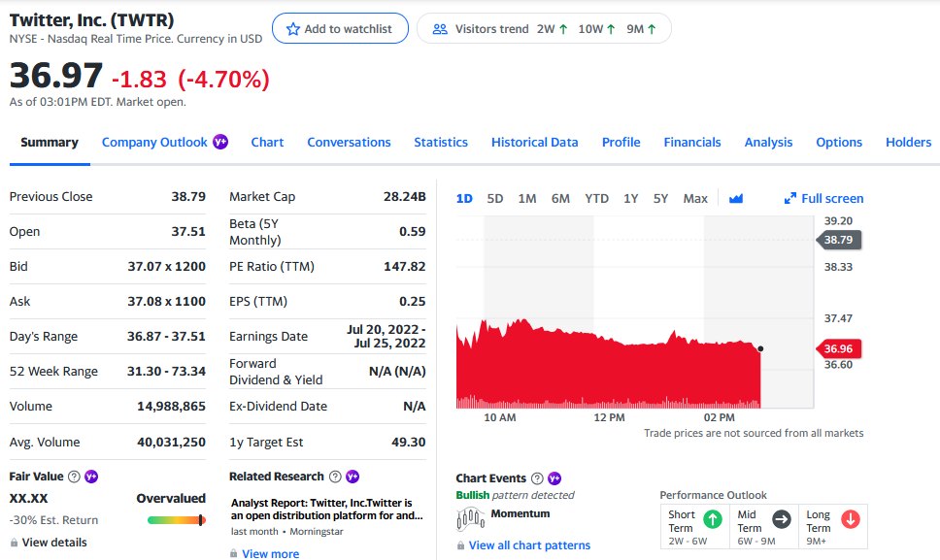Click the premium badge beside Related Research

[x=352, y=477]
